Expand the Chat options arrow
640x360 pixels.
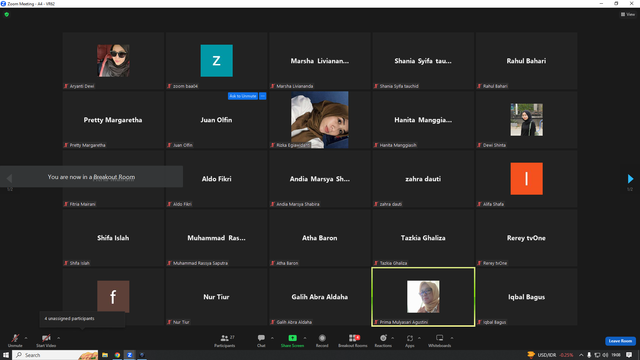pos(272,338)
